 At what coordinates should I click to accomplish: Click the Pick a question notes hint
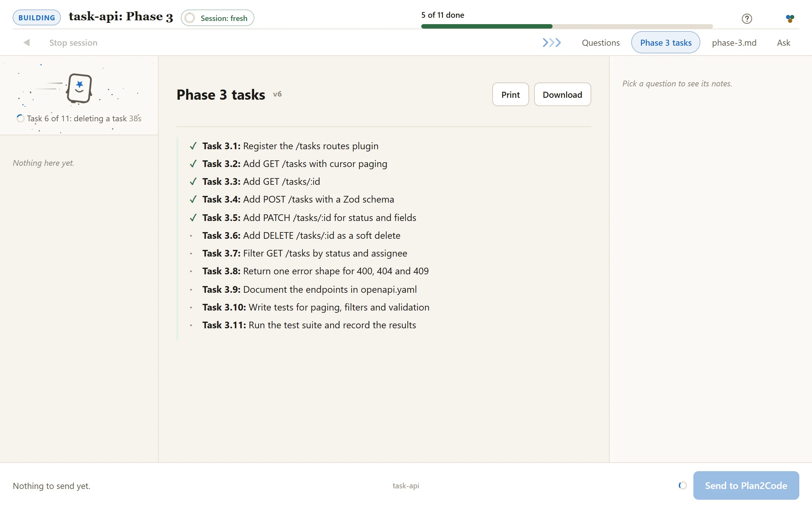(677, 83)
